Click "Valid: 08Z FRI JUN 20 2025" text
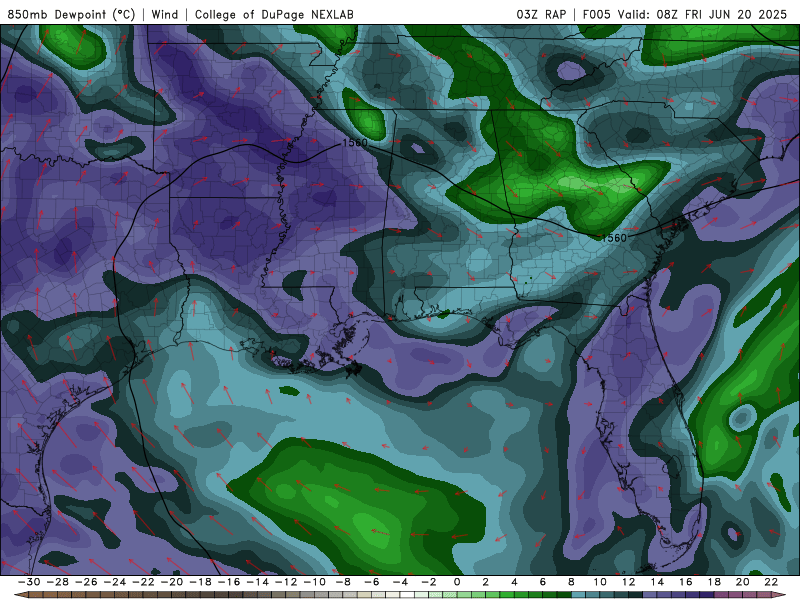Screen dimensions: 800x600 tap(703, 14)
